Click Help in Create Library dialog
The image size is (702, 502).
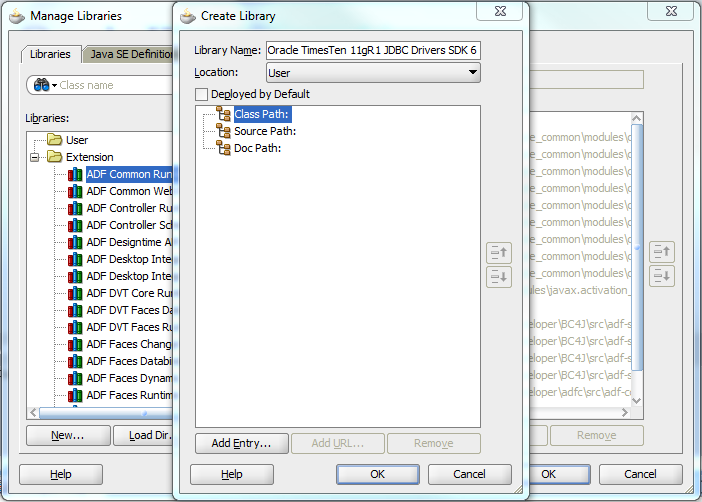pyautogui.click(x=231, y=474)
